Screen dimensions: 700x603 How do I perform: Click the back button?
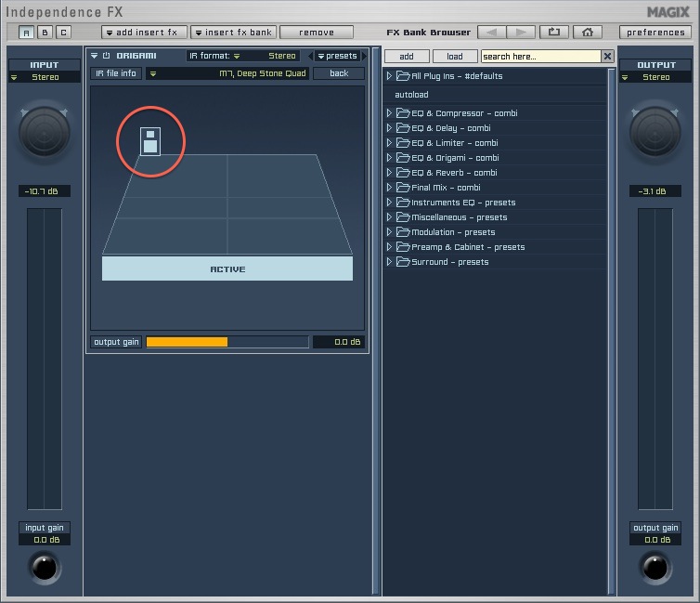coord(339,73)
